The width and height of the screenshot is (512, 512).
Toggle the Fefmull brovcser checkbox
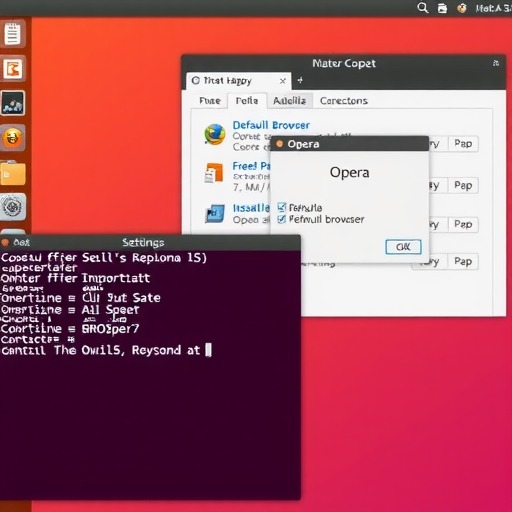point(282,219)
